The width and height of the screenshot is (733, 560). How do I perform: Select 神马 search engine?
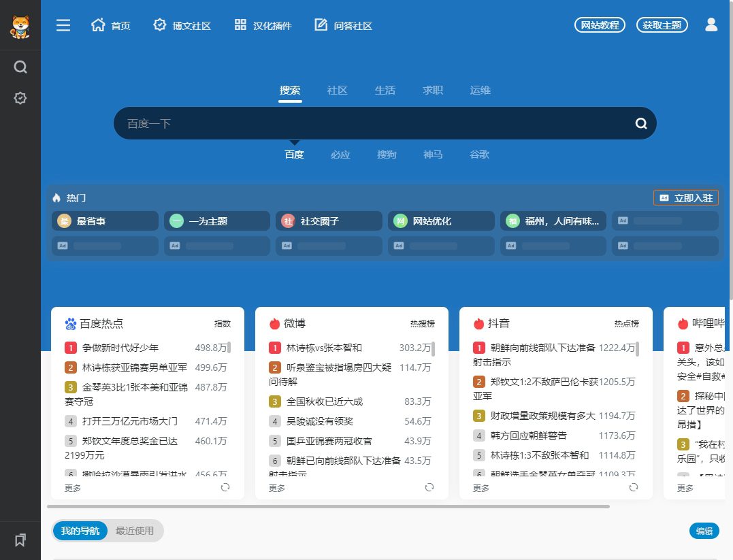click(433, 154)
